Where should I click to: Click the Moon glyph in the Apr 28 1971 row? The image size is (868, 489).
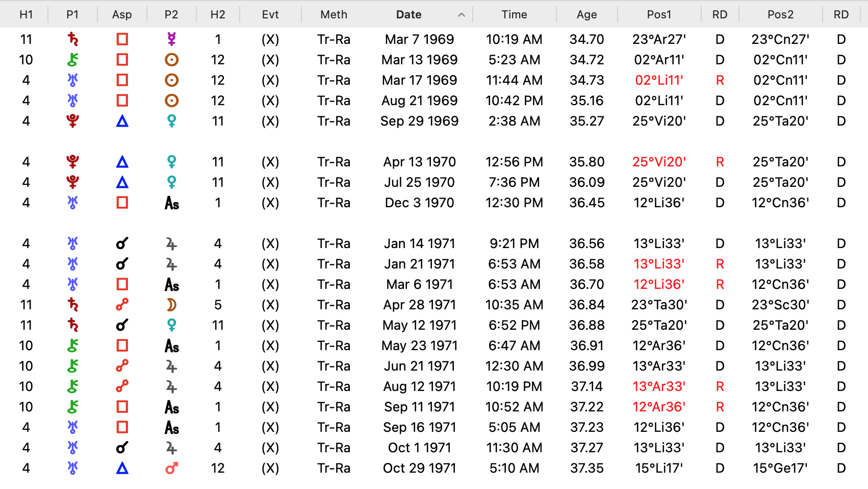[171, 305]
